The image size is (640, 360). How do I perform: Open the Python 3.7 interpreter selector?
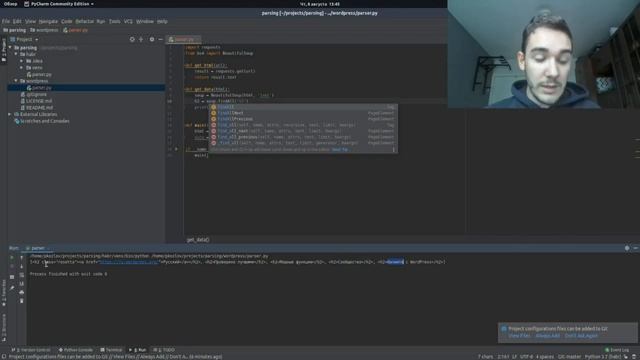(x=602, y=356)
